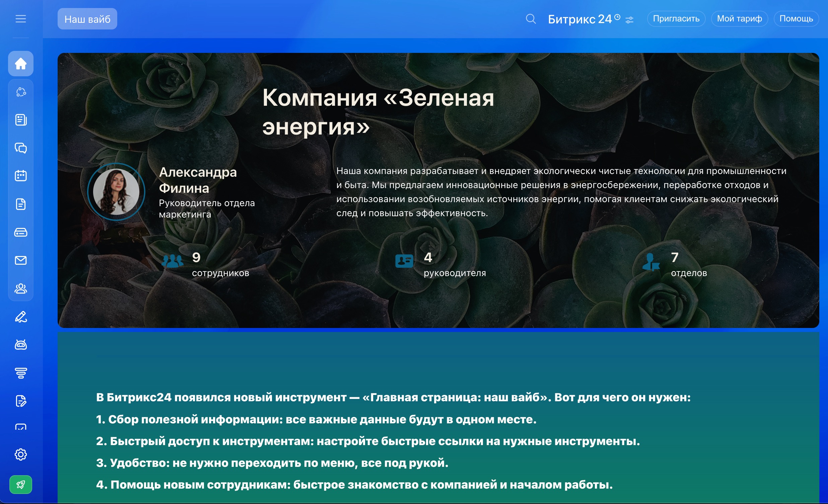This screenshot has height=504, width=828.
Task: Click the employees group icon next to 9
Action: (x=172, y=261)
